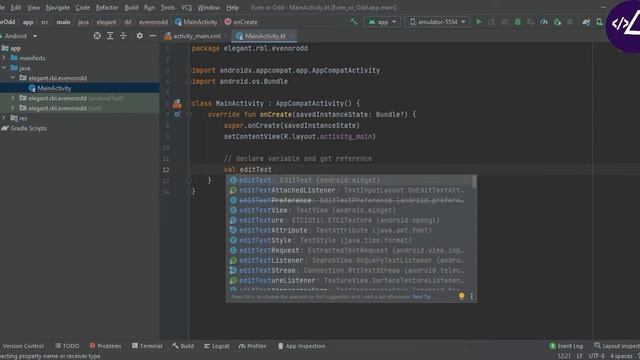
Task: Start debugging with the green bug icon
Action: [518, 22]
